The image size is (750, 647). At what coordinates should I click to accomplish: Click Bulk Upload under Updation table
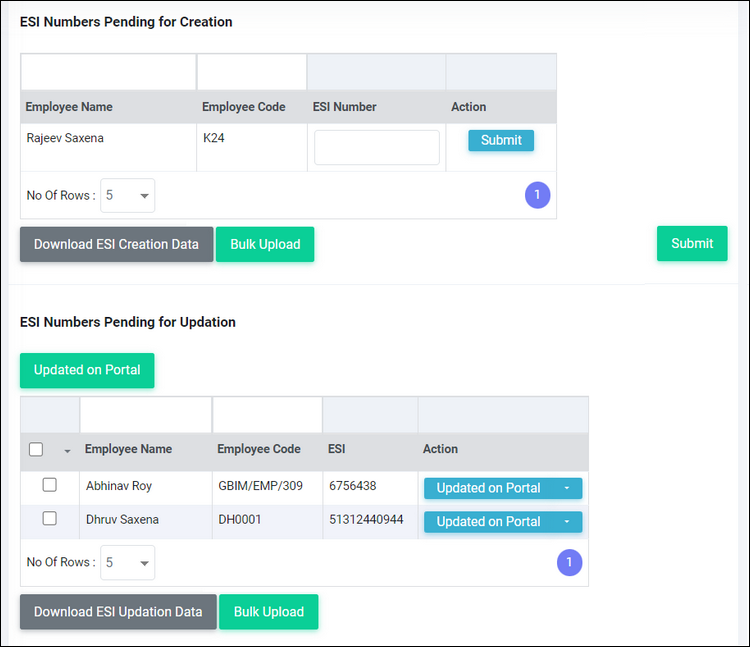pyautogui.click(x=269, y=612)
